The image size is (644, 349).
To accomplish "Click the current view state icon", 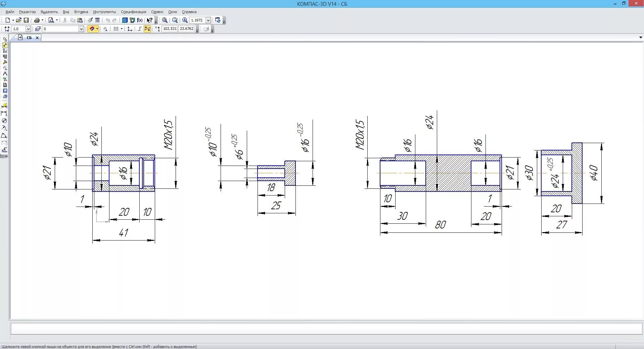I will (x=7, y=29).
